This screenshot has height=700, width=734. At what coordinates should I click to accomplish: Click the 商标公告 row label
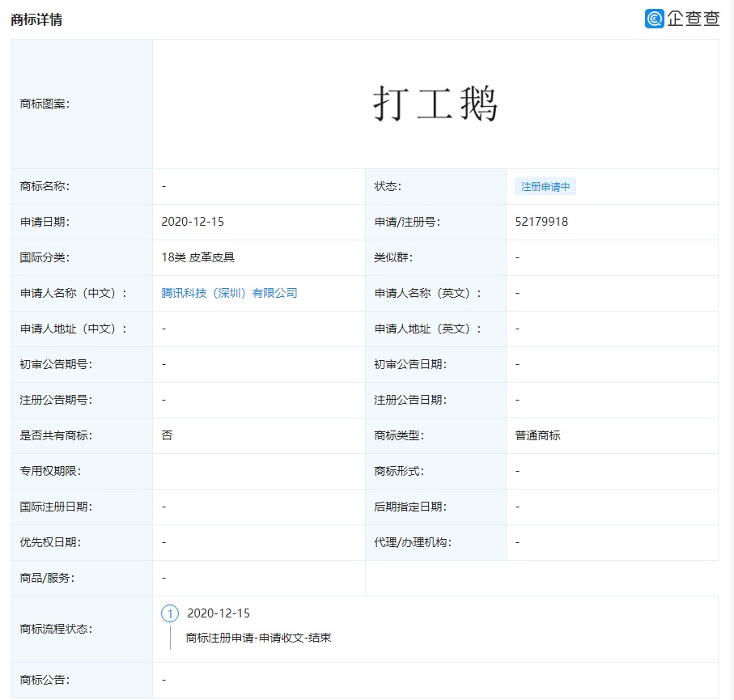45,680
